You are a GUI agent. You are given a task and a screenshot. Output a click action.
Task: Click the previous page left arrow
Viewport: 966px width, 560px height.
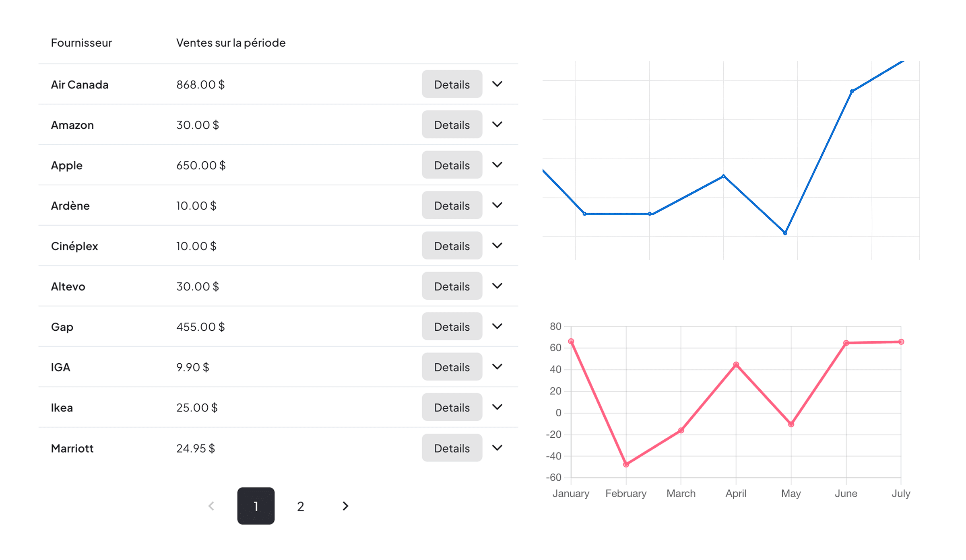211,506
